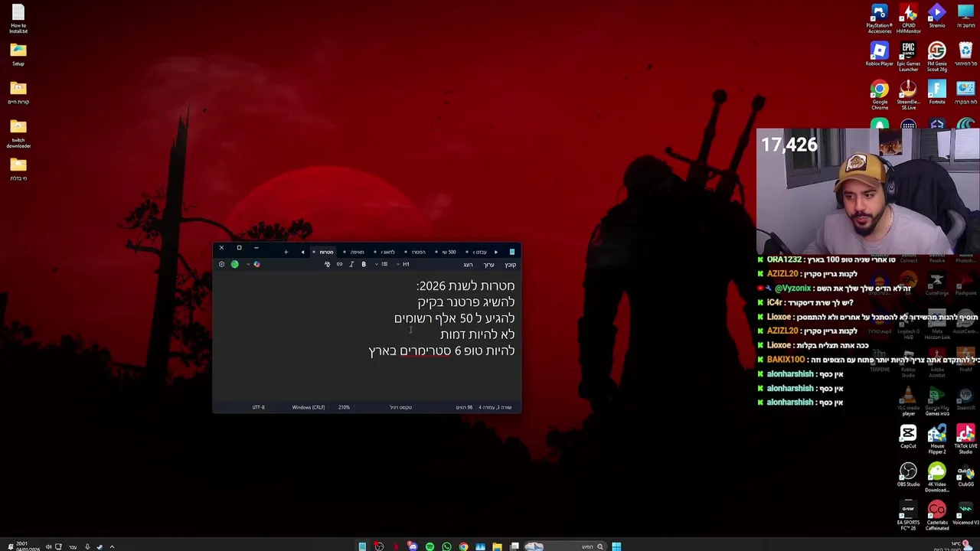Click UTF-8 encoding in status bar

259,407
